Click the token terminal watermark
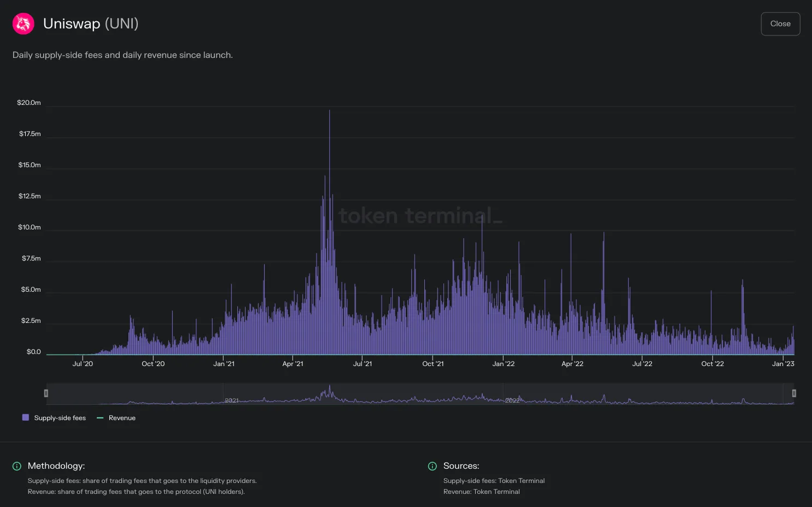Viewport: 812px width, 507px height. click(420, 216)
